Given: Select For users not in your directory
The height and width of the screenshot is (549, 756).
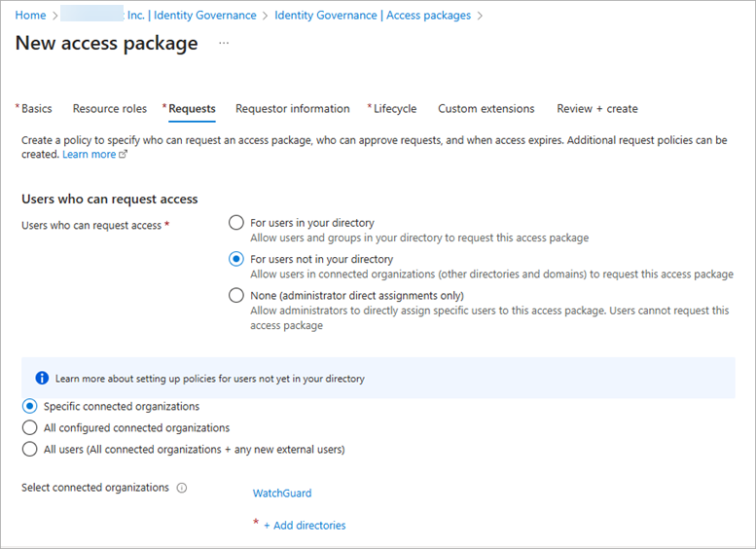Looking at the screenshot, I should point(235,259).
